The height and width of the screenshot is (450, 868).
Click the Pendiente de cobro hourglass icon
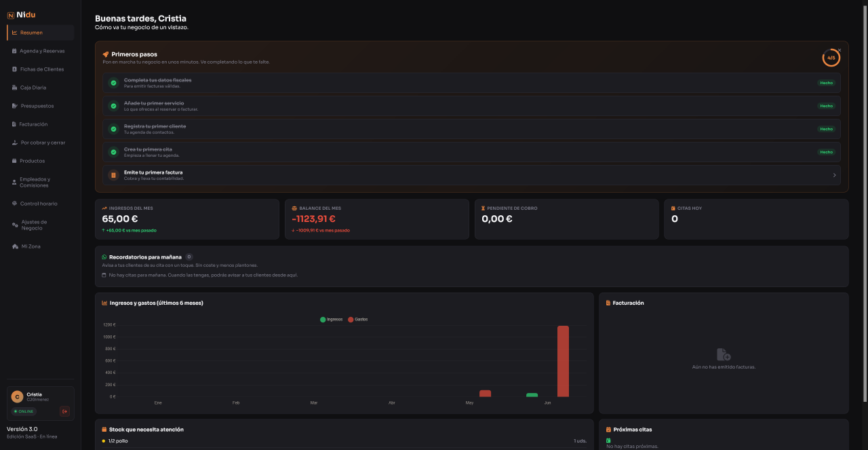pyautogui.click(x=484, y=208)
